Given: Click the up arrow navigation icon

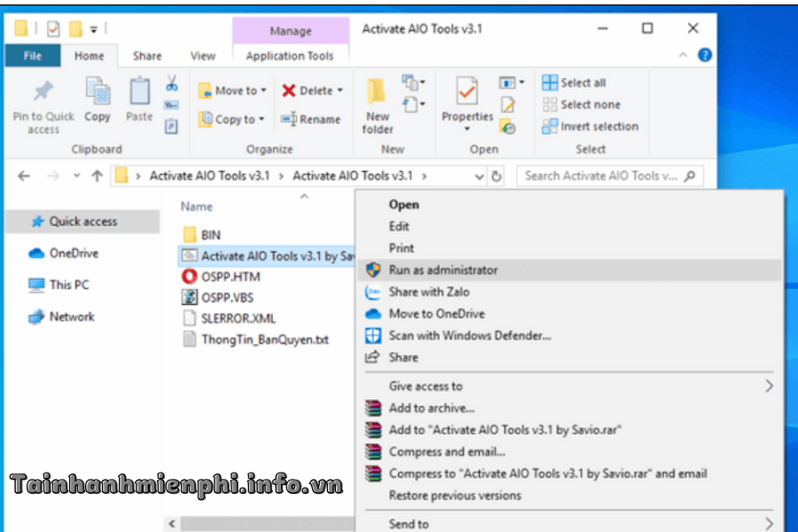Looking at the screenshot, I should coord(98,176).
